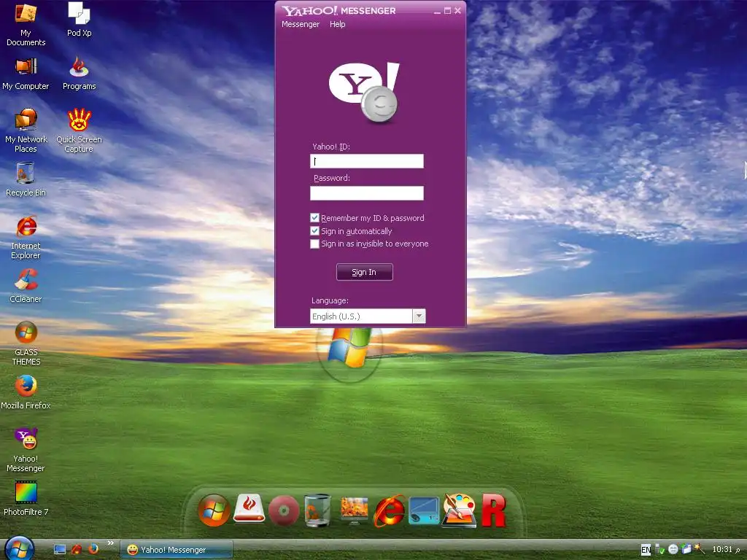Select the My Computer desktop icon
Viewport: 747px width, 560px height.
tap(26, 74)
